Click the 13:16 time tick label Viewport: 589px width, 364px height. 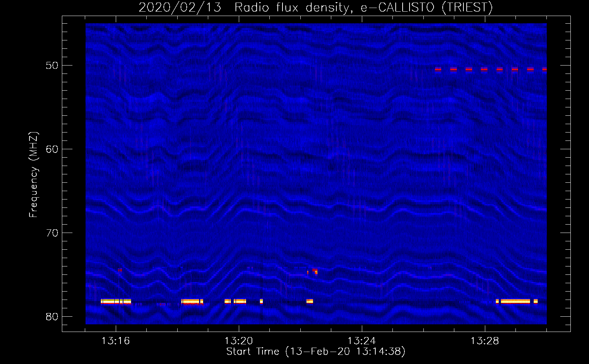click(116, 341)
